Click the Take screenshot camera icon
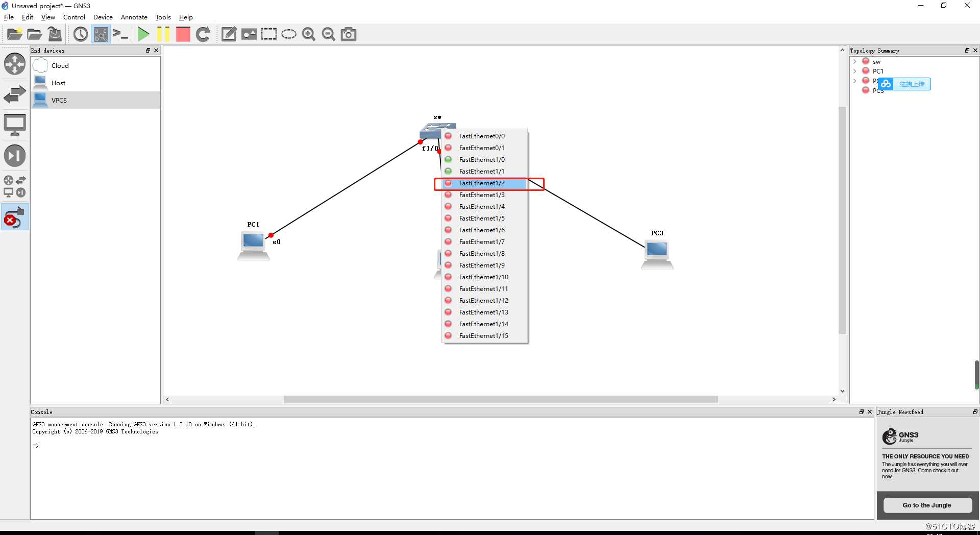 click(x=349, y=34)
